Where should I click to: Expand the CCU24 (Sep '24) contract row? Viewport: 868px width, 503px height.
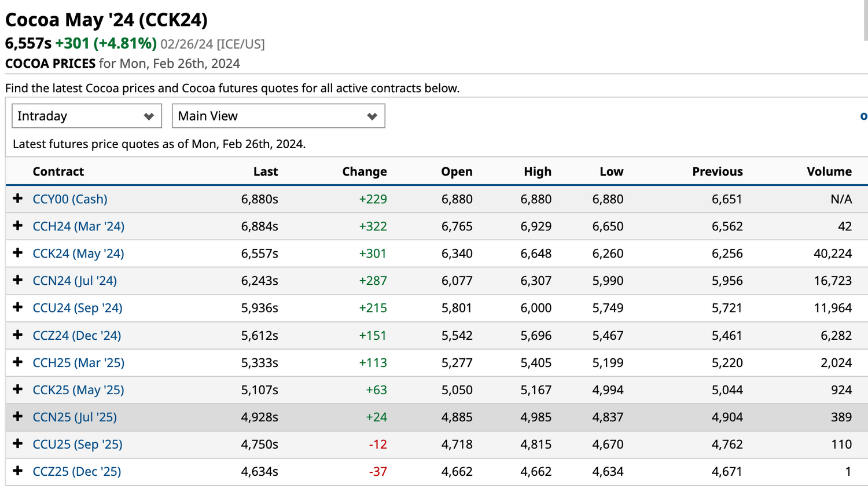17,307
